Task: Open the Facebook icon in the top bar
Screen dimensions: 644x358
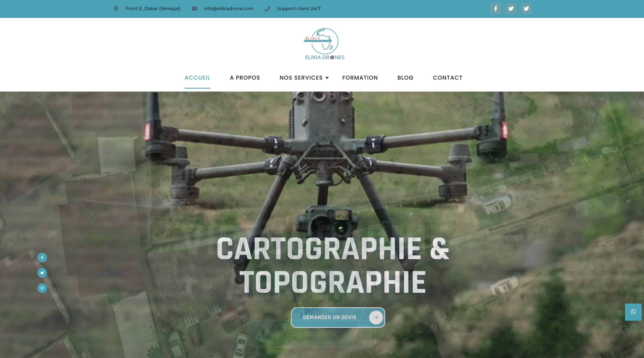Action: point(496,9)
